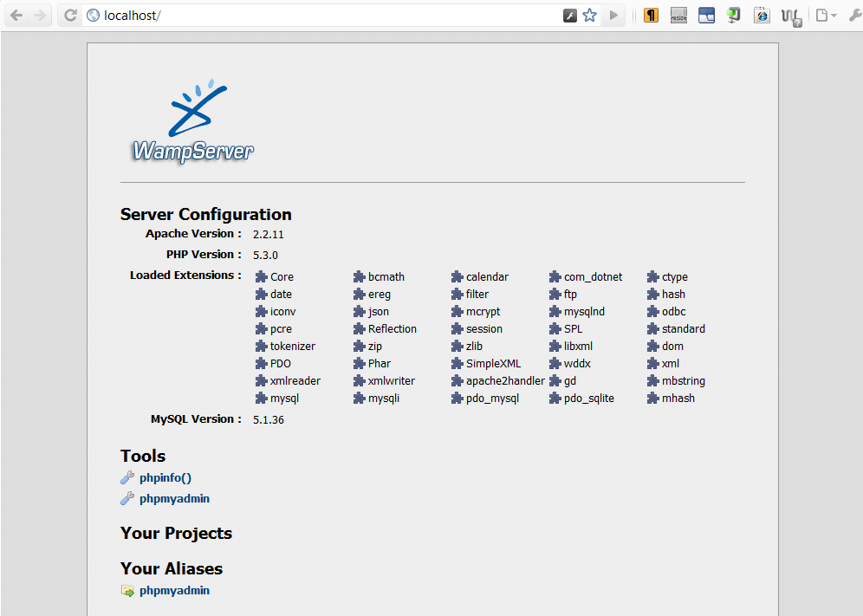This screenshot has width=863, height=616.
Task: Click the Your Aliases heading
Action: (x=172, y=568)
